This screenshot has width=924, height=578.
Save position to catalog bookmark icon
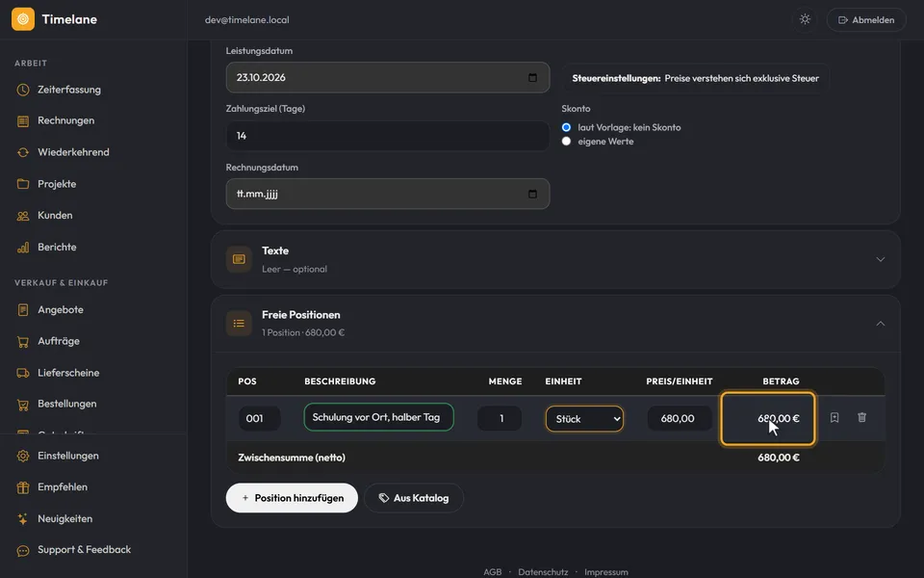tap(834, 417)
